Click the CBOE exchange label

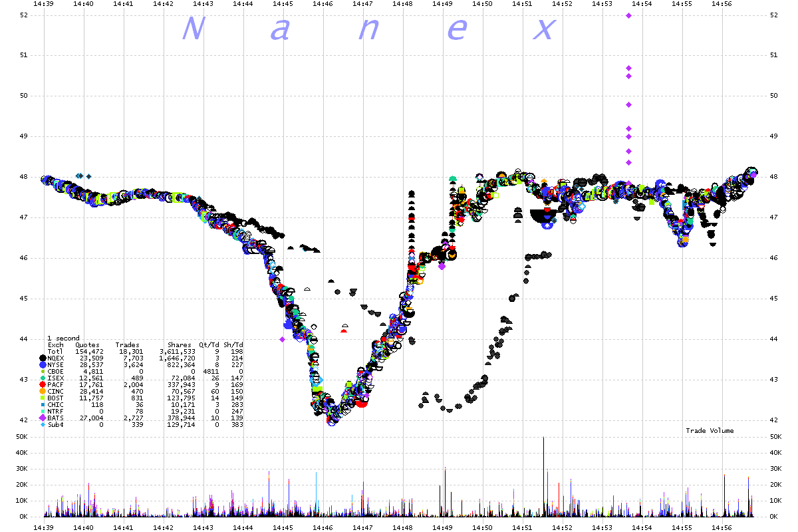click(56, 371)
